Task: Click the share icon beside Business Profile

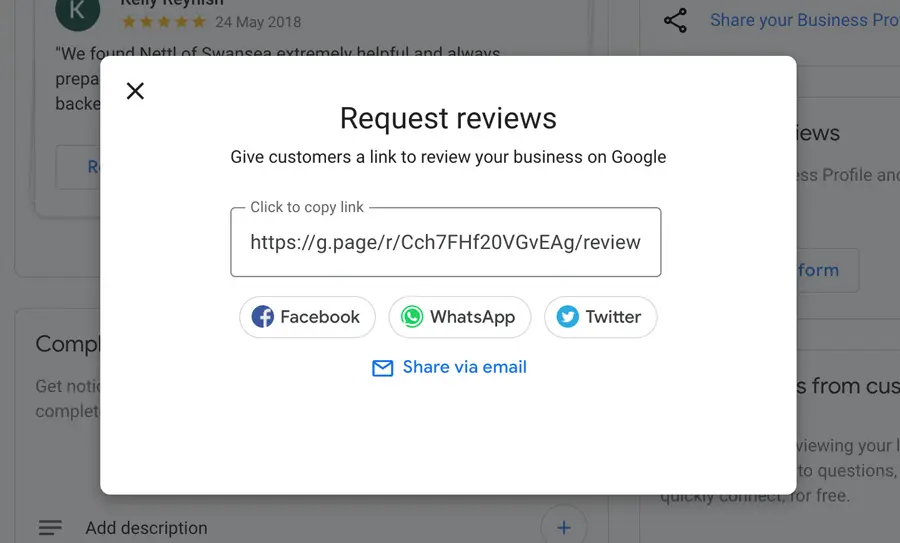Action: pos(676,20)
